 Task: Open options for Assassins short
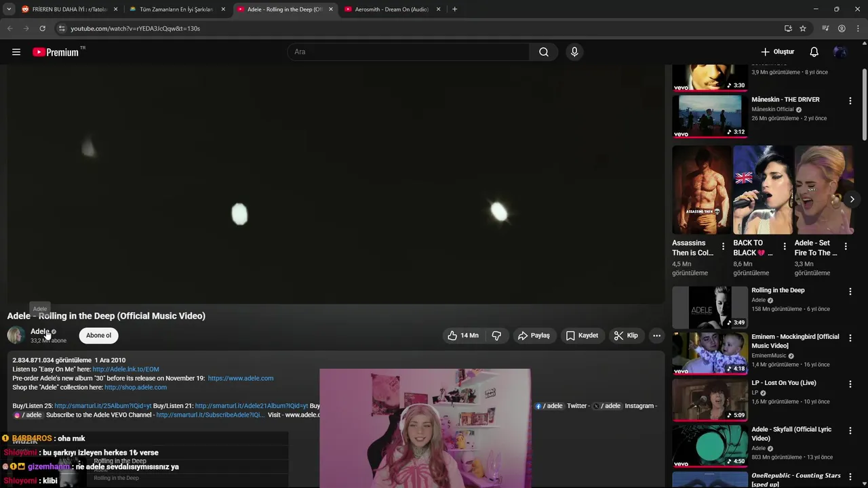click(723, 247)
